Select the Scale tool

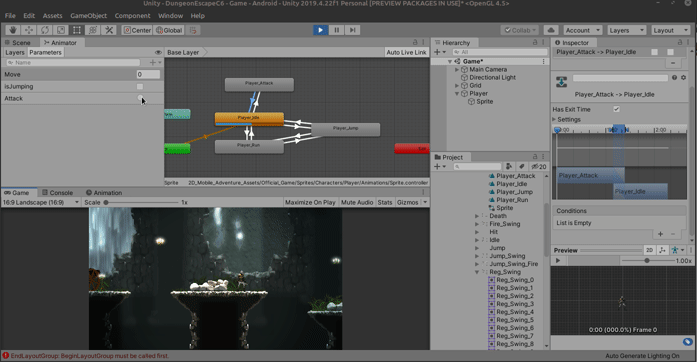(60, 30)
